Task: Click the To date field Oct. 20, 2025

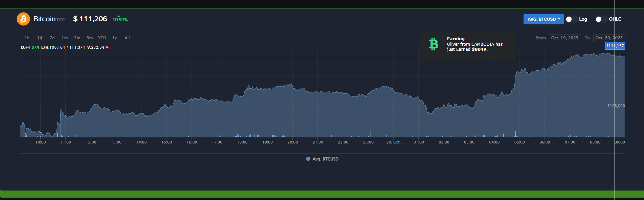Action: tap(609, 38)
